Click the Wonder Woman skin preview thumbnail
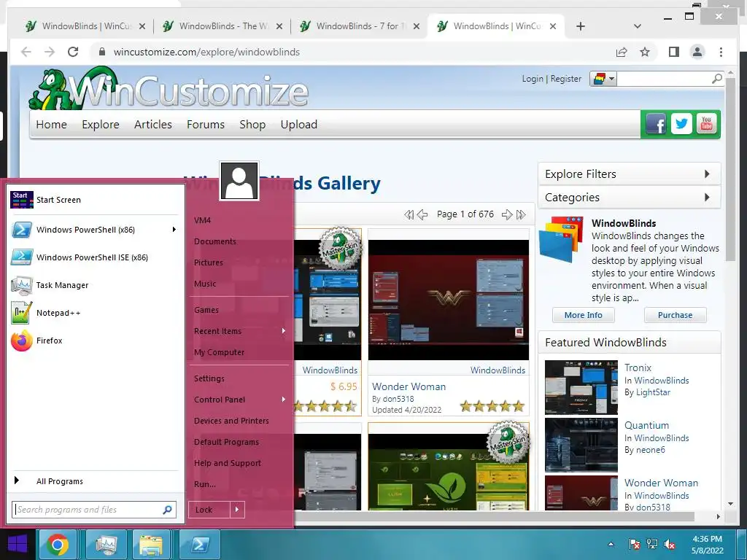This screenshot has height=560, width=747. (x=449, y=300)
